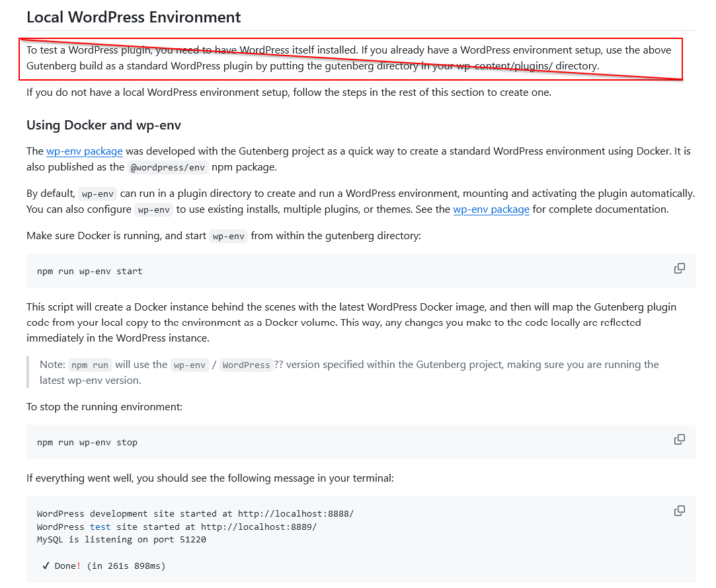716x588 pixels.
Task: Click 'To stop the running environment:' text
Action: tap(104, 407)
